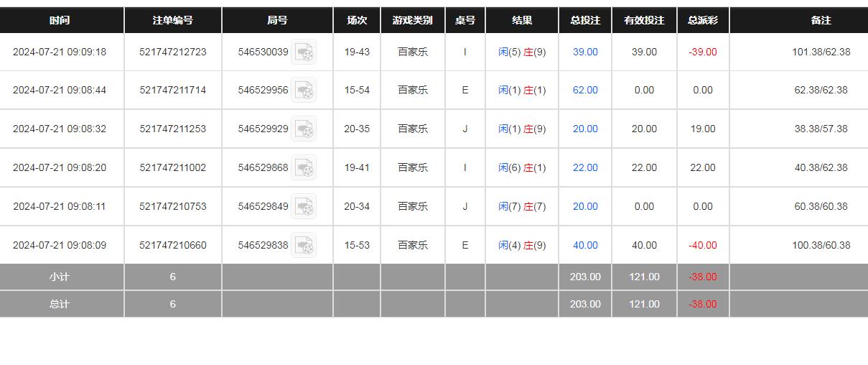The width and height of the screenshot is (868, 365).
Task: Open video replay icon for round 546530039
Action: [304, 52]
